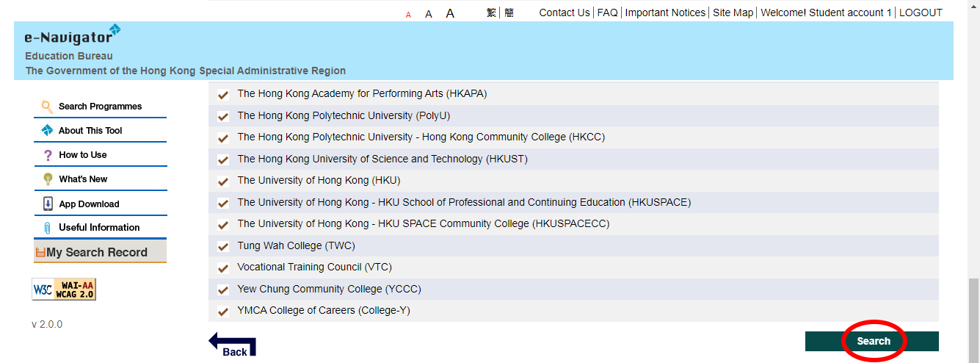The height and width of the screenshot is (363, 980).
Task: Open the FAQ link
Action: [x=607, y=12]
